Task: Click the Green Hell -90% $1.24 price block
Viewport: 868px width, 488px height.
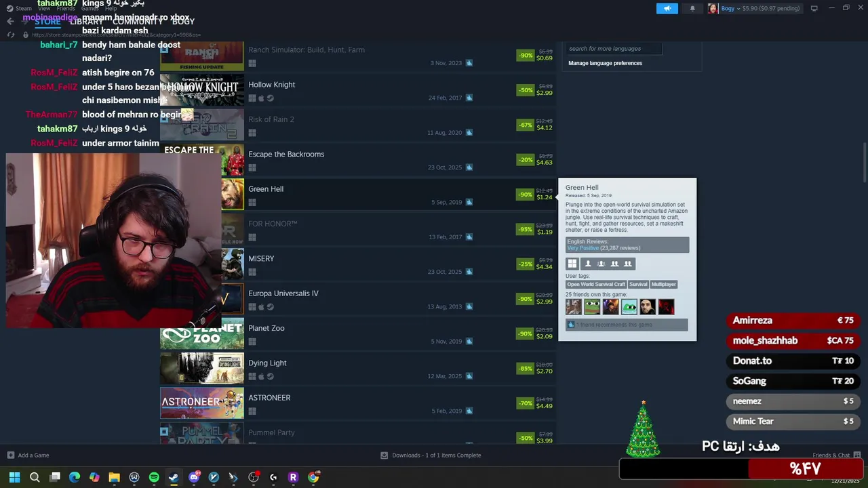Action: coord(536,195)
